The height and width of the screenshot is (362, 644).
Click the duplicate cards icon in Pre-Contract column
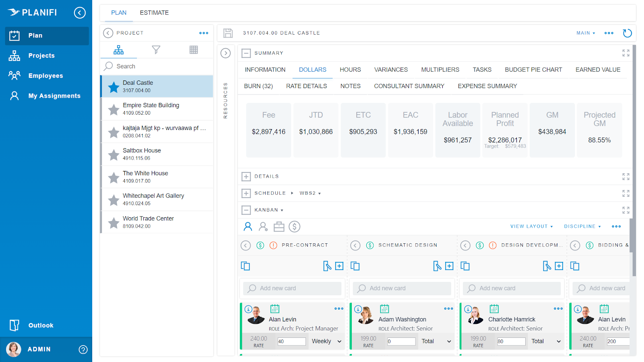(246, 266)
